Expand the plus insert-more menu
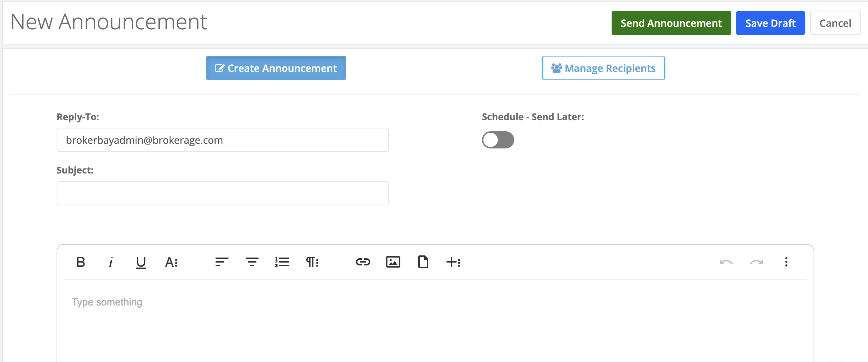Screen dimensions: 868x362 point(453,262)
